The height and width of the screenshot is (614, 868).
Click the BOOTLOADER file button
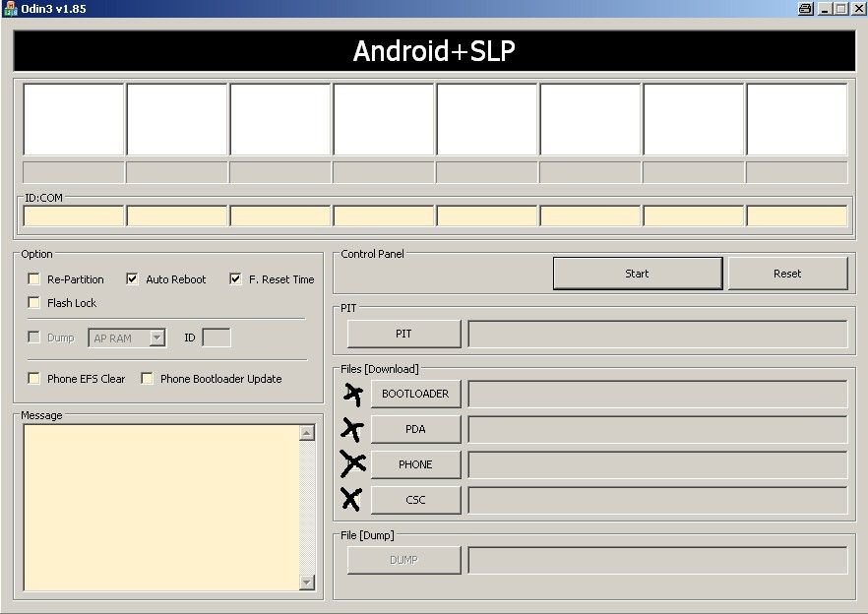pyautogui.click(x=415, y=394)
